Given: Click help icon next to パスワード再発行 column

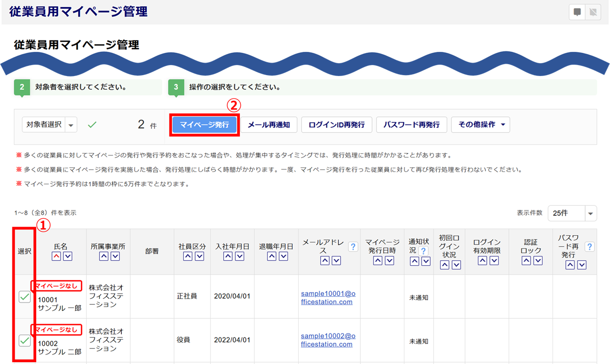Looking at the screenshot, I should coord(589,247).
